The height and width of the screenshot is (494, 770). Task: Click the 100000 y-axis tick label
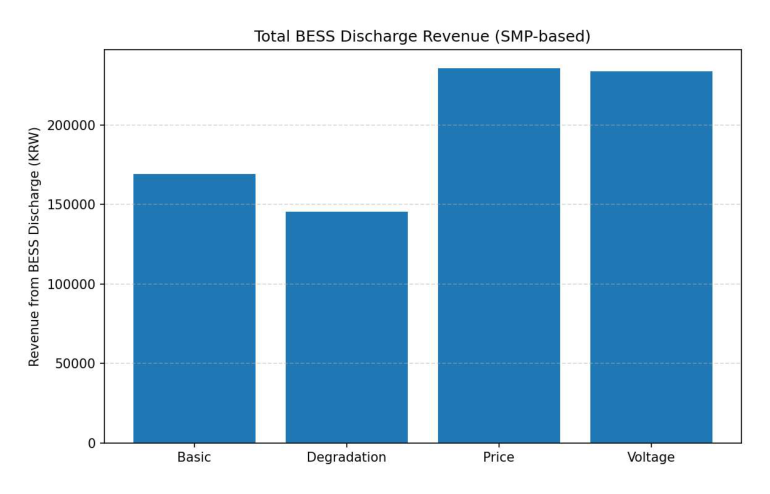(71, 284)
